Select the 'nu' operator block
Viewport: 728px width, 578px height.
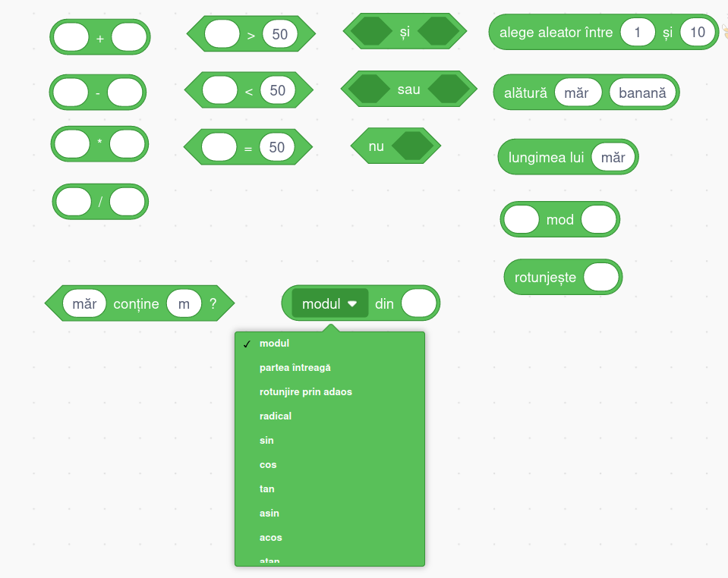[376, 146]
